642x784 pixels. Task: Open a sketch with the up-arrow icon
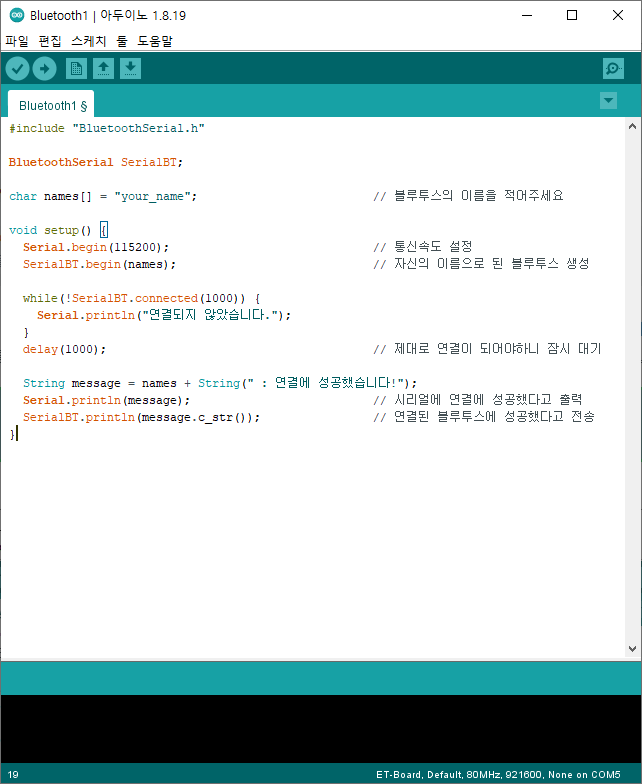click(103, 68)
